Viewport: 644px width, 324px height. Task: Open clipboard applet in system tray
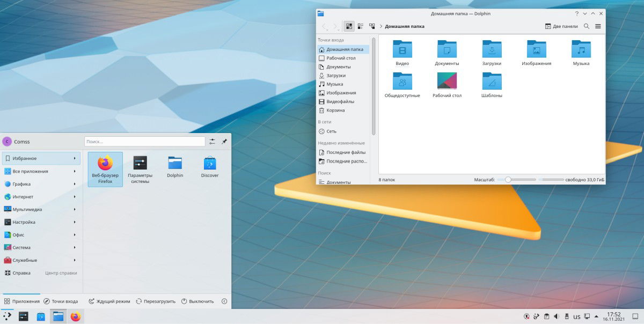tap(546, 316)
